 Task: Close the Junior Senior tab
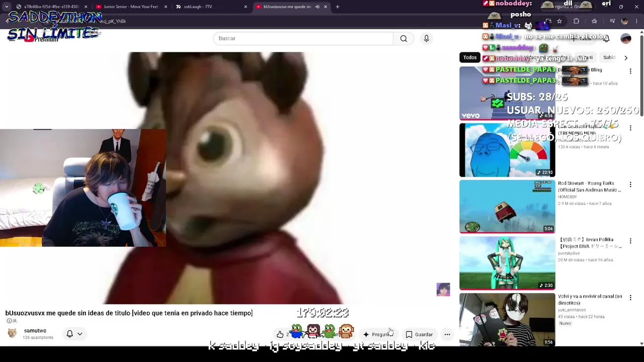pyautogui.click(x=166, y=7)
